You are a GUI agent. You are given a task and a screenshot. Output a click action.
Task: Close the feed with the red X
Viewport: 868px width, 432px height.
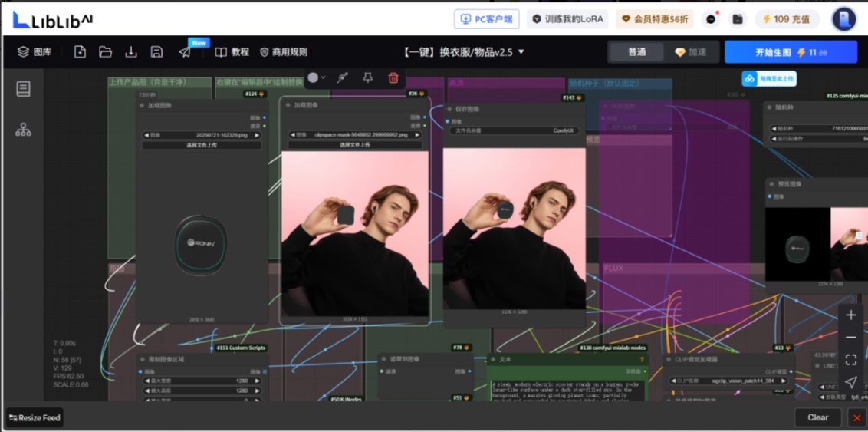[857, 417]
